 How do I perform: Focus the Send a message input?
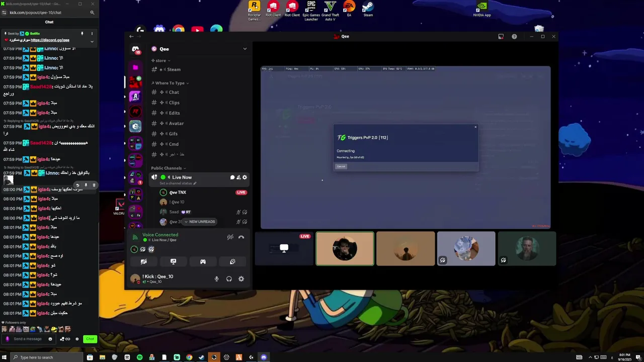28,339
